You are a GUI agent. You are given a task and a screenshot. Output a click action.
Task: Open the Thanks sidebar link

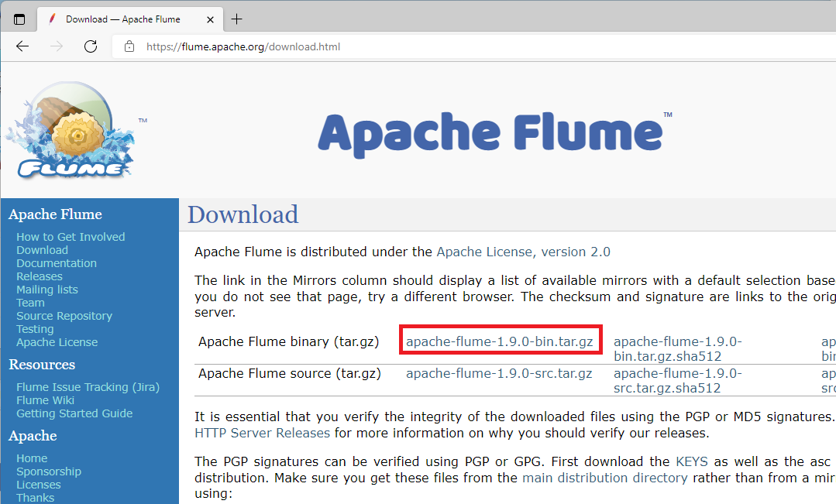click(x=35, y=498)
